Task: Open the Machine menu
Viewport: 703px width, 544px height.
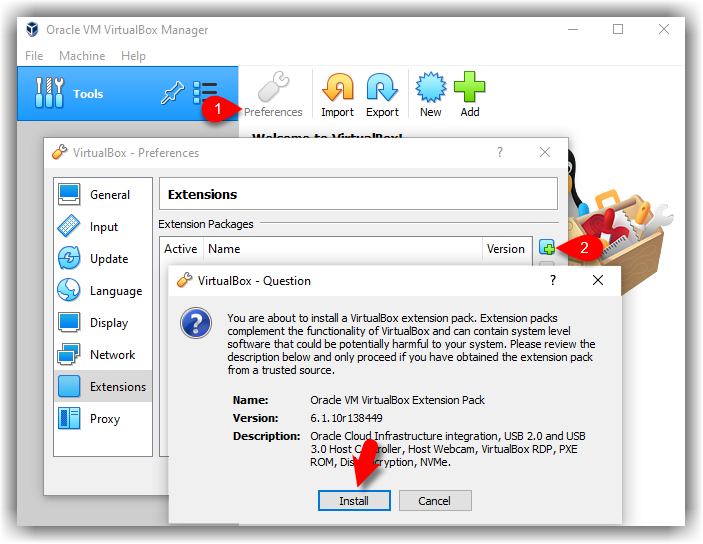Action: (x=82, y=56)
